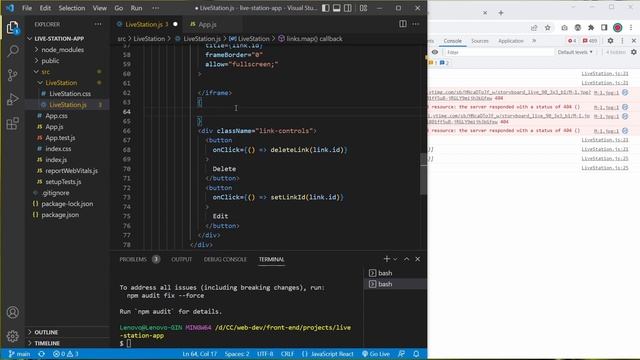Click Ln 64, Col 17 indicator
640x360 pixels.
click(200, 354)
